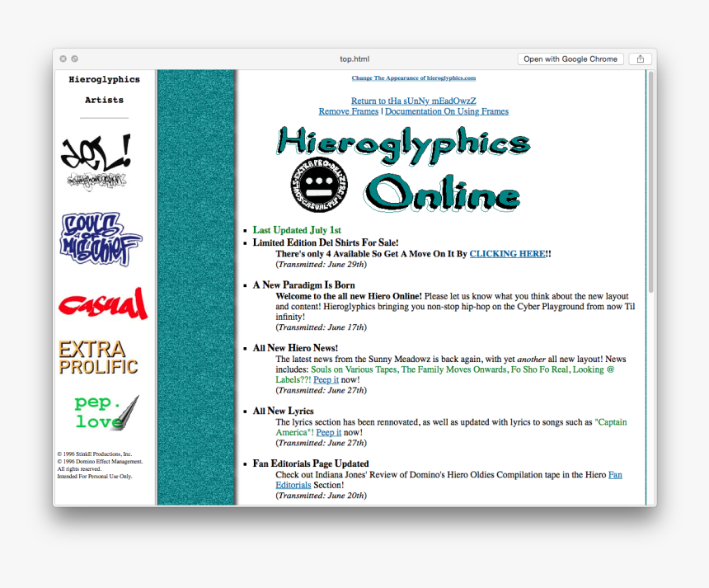The height and width of the screenshot is (588, 709).
Task: Open the Extra Prolific logo
Action: point(98,357)
